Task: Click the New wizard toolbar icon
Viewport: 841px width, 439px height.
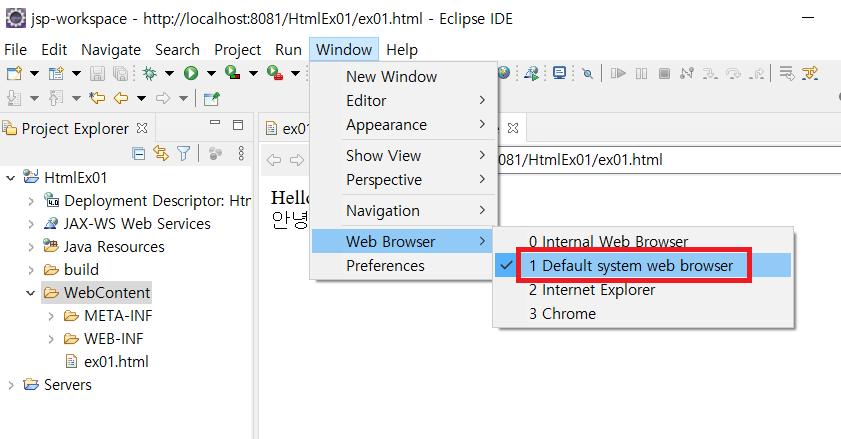Action: pos(14,73)
